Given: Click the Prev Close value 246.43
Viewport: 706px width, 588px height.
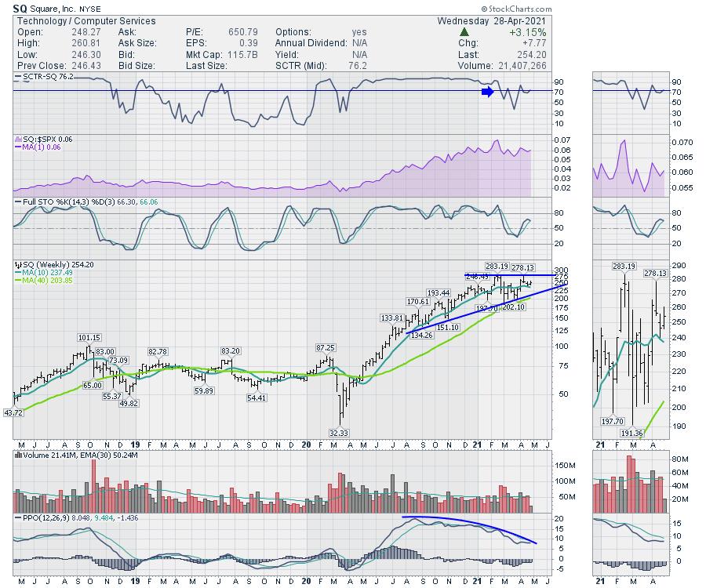Looking at the screenshot, I should 86,66.
